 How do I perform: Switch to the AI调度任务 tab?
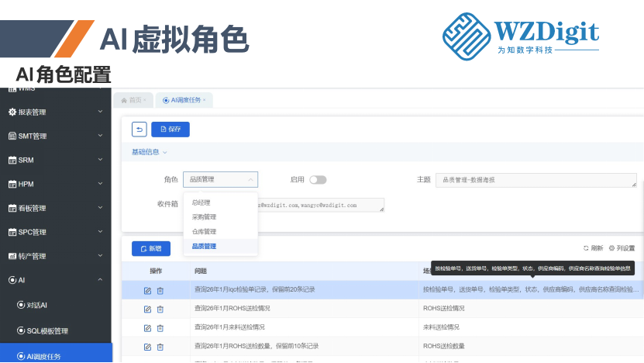182,100
